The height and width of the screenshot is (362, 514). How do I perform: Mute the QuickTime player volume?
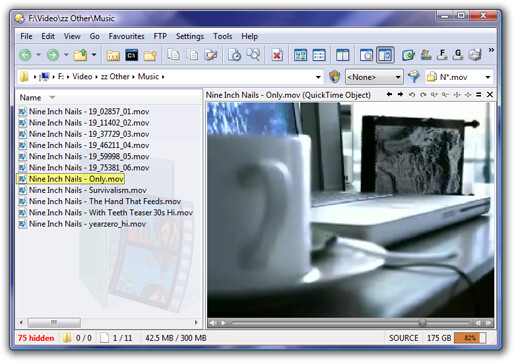pos(213,323)
